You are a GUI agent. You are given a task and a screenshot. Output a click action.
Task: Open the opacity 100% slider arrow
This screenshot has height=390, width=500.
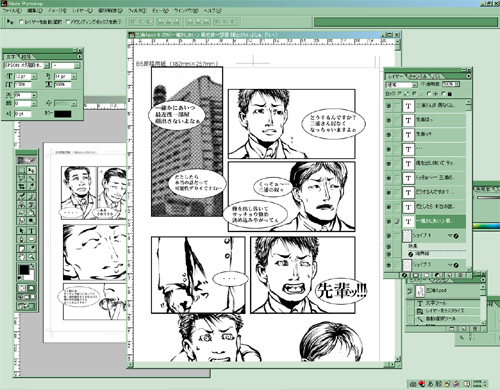click(x=457, y=84)
